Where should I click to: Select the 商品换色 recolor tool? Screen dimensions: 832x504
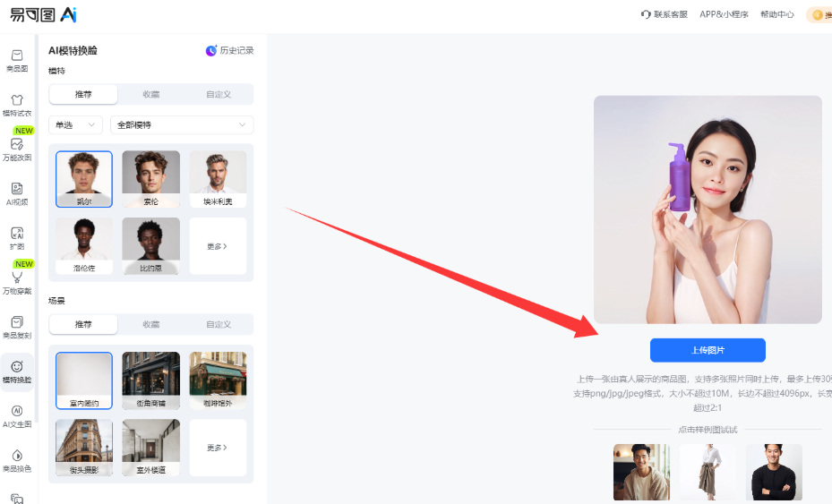(x=17, y=460)
